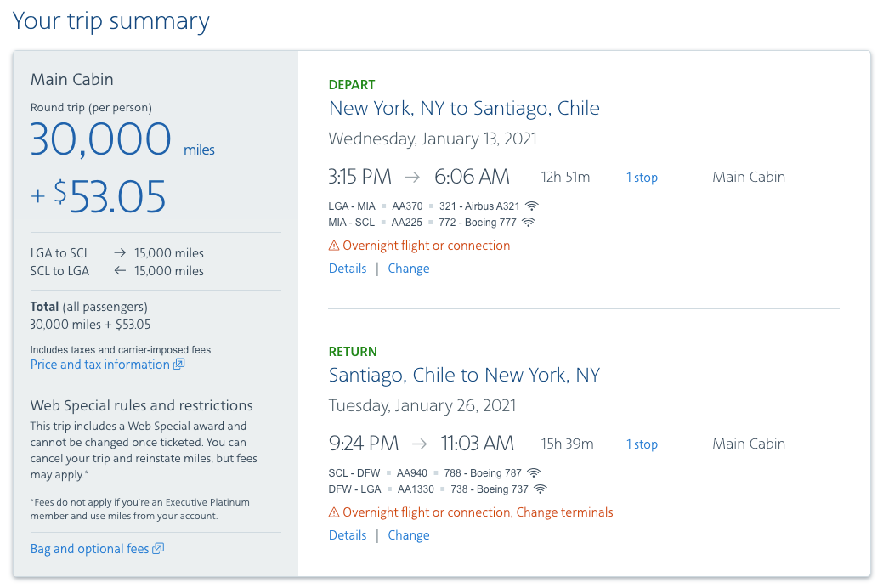Click the New York, NY to Santiago, Chile heading
The image size is (883, 588).
point(464,108)
